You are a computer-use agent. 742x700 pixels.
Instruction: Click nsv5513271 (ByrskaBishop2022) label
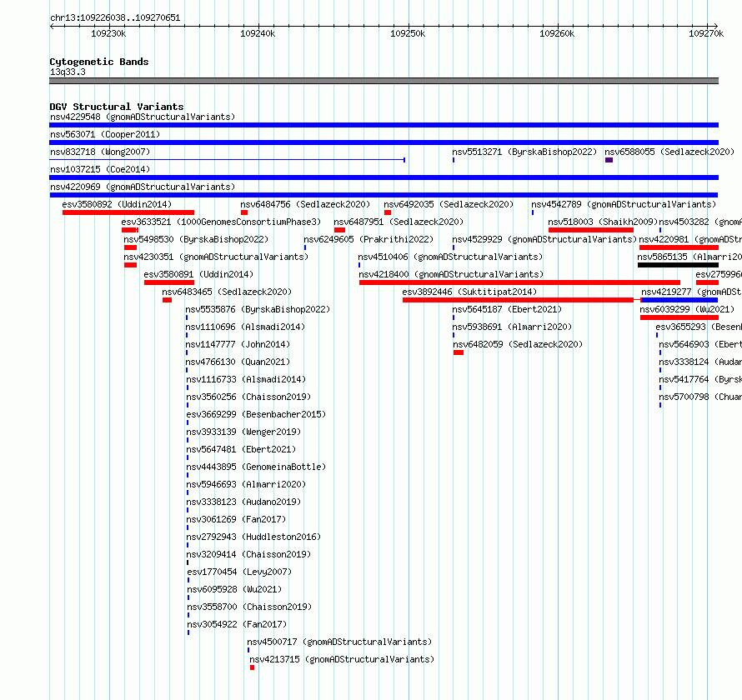524,152
